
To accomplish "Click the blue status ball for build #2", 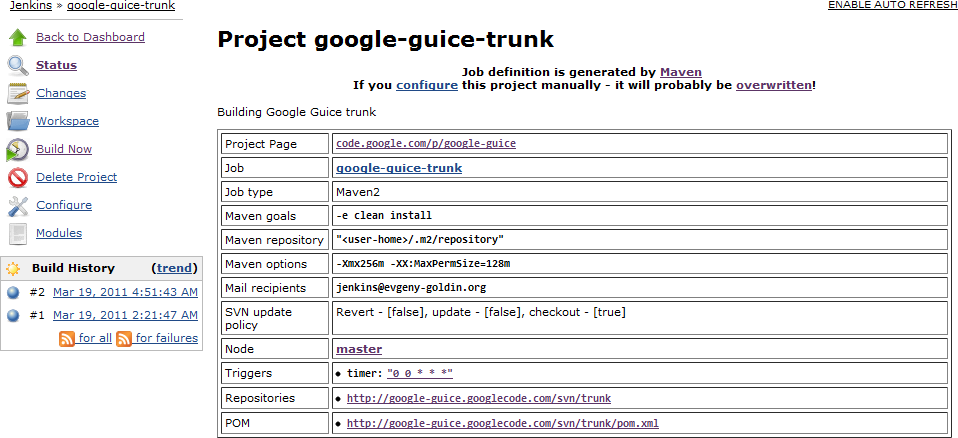I will coord(13,293).
